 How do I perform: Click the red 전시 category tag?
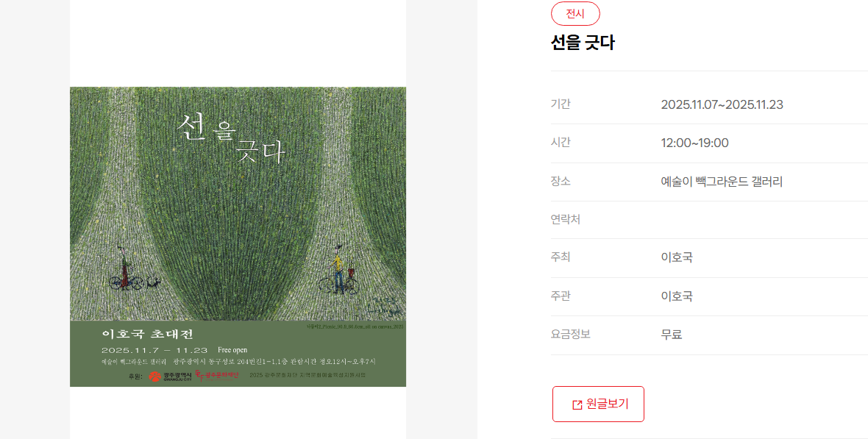[x=575, y=14]
